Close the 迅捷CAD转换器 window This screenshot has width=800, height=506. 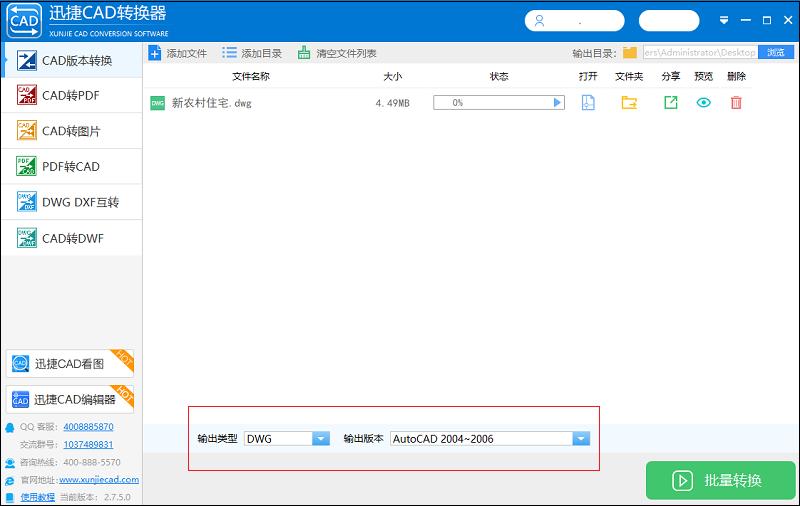[x=788, y=20]
